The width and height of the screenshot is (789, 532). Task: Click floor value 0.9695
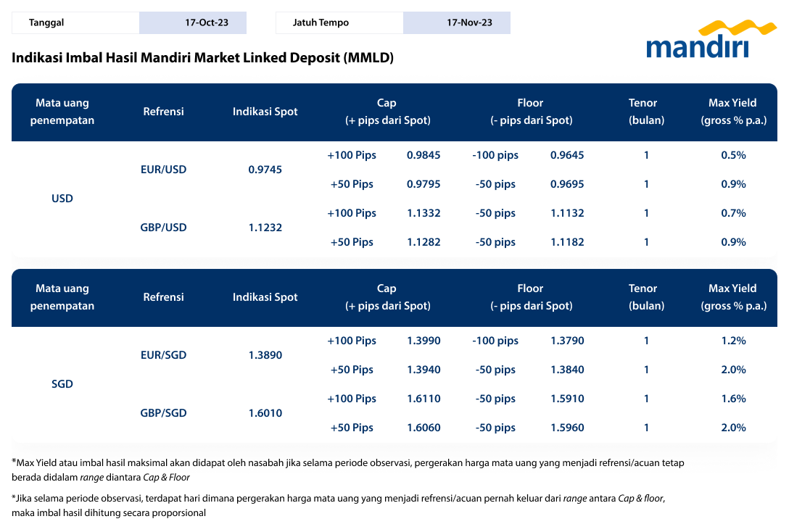[x=567, y=184]
